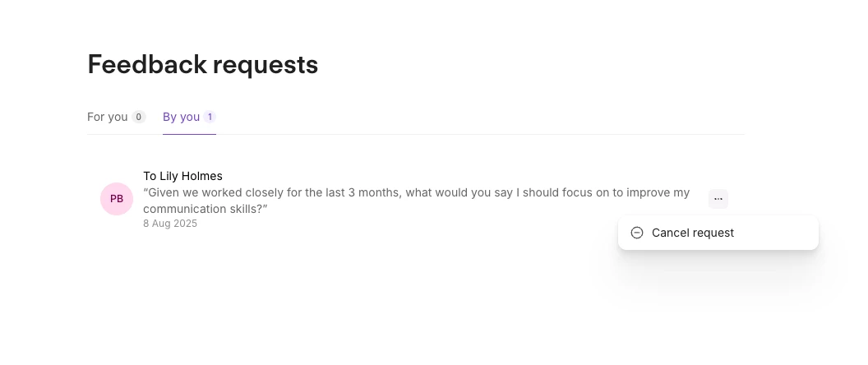Click the "8 Aug 2025" request date
Screen dimensions: 868x365
(170, 224)
